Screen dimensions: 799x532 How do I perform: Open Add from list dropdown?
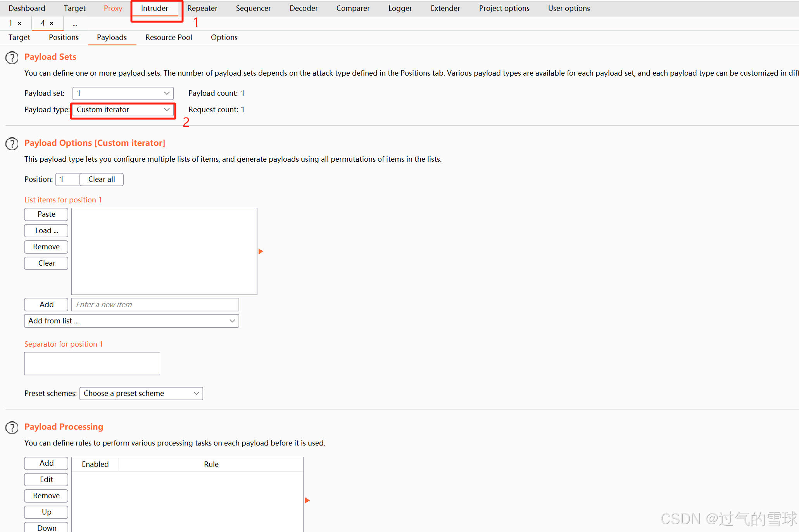[x=131, y=321]
